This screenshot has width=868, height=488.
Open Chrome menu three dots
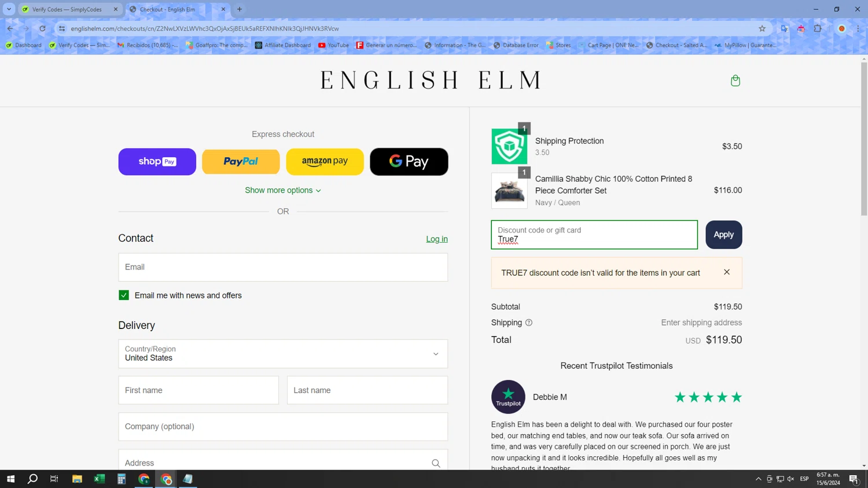pyautogui.click(x=858, y=28)
